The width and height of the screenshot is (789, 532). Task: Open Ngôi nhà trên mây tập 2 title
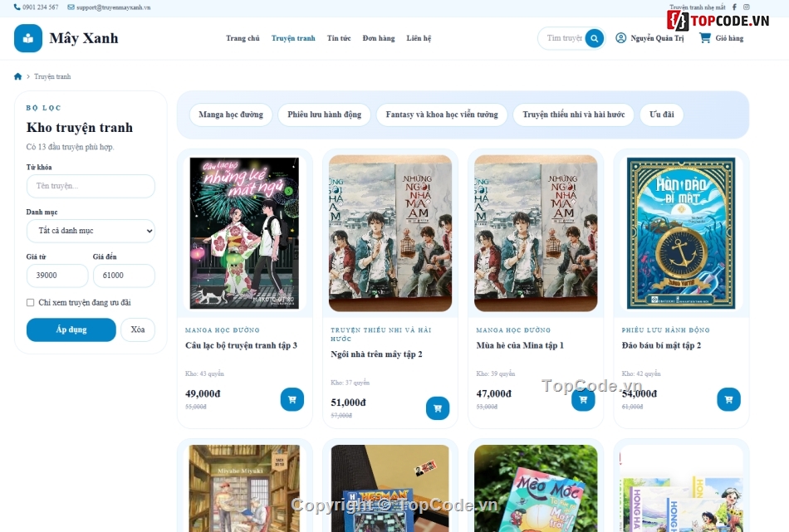pos(376,354)
